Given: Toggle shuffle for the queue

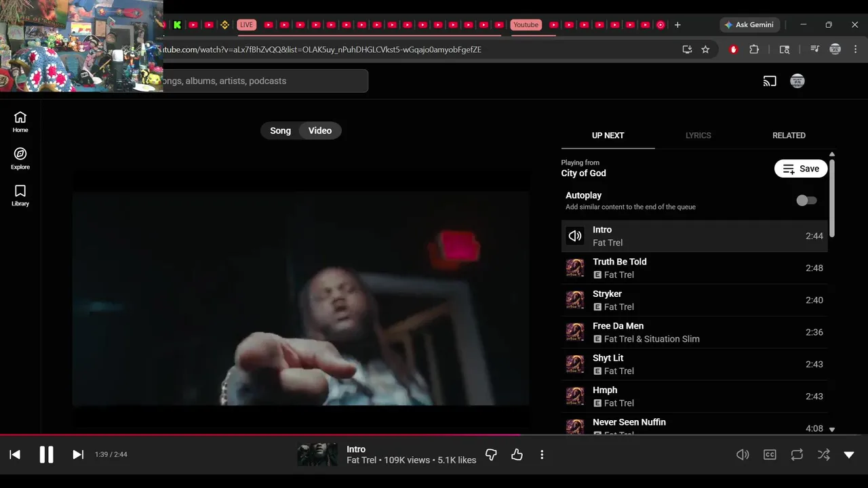Looking at the screenshot, I should tap(823, 455).
